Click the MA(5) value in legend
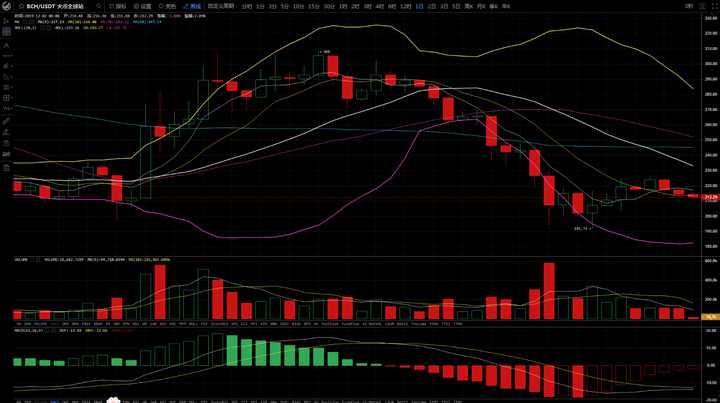The width and height of the screenshot is (720, 403). tap(51, 22)
